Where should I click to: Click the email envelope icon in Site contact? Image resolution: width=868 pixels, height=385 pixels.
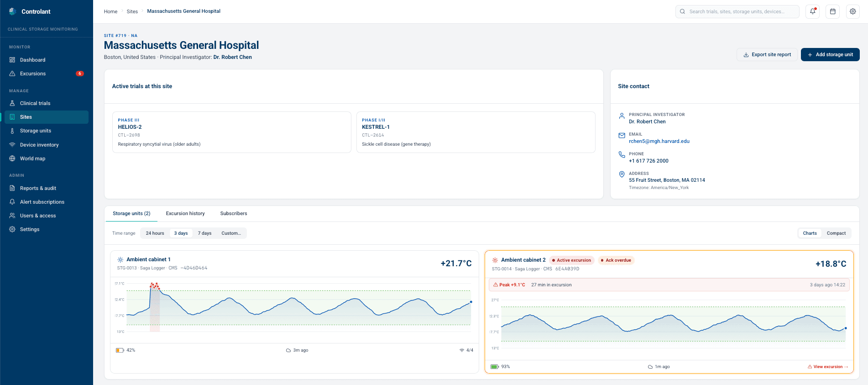(622, 136)
